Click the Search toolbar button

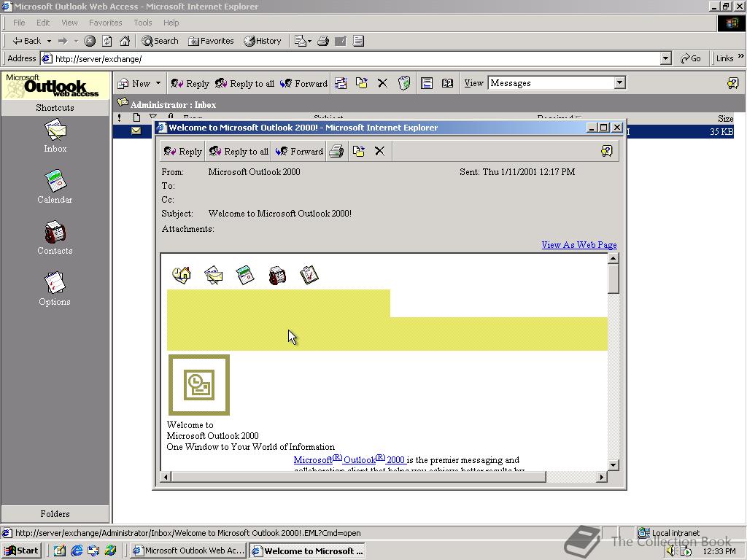(x=160, y=41)
